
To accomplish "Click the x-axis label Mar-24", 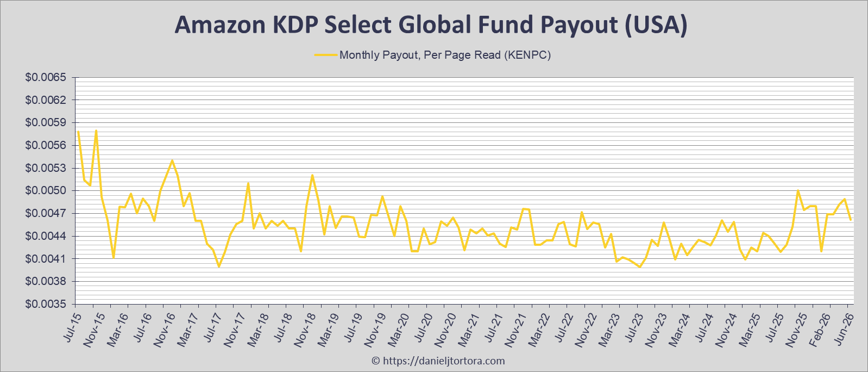I will tap(678, 330).
